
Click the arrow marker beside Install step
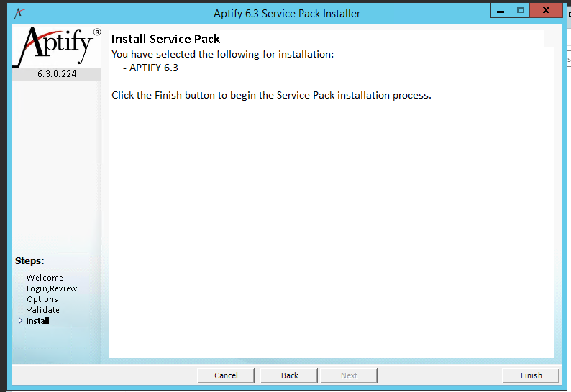20,321
